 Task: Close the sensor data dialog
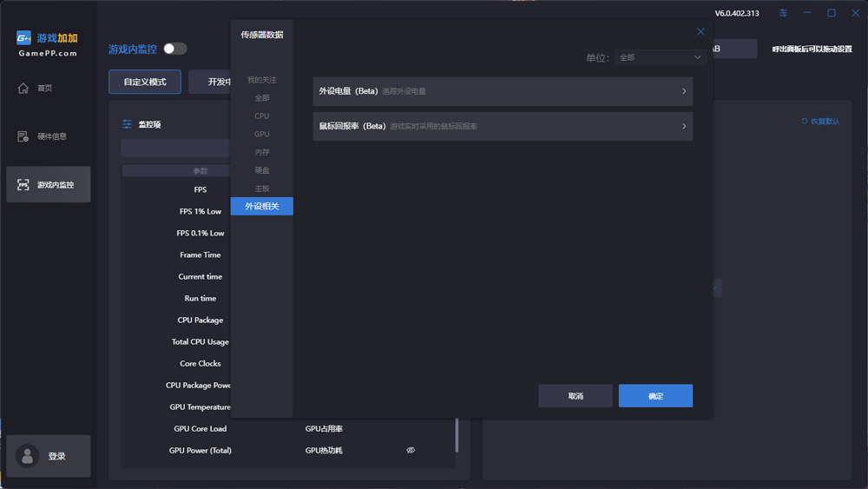(700, 32)
